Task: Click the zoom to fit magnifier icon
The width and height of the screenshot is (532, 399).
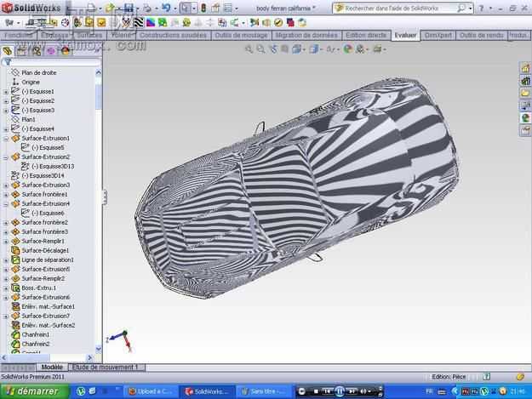Action: pos(249,49)
